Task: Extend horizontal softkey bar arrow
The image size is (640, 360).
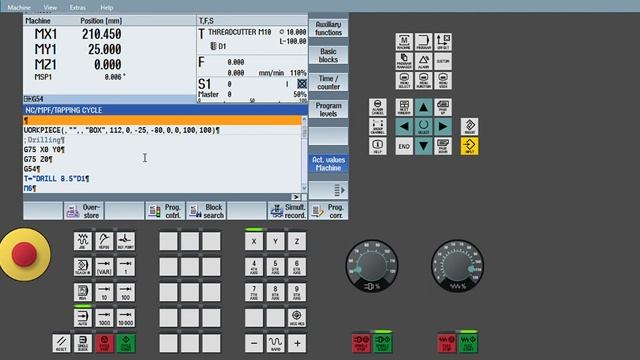Action: [x=296, y=197]
